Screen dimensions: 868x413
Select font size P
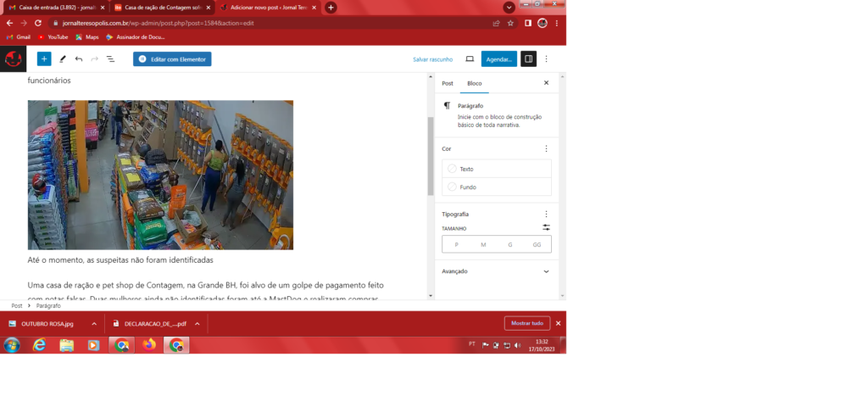[x=456, y=244]
